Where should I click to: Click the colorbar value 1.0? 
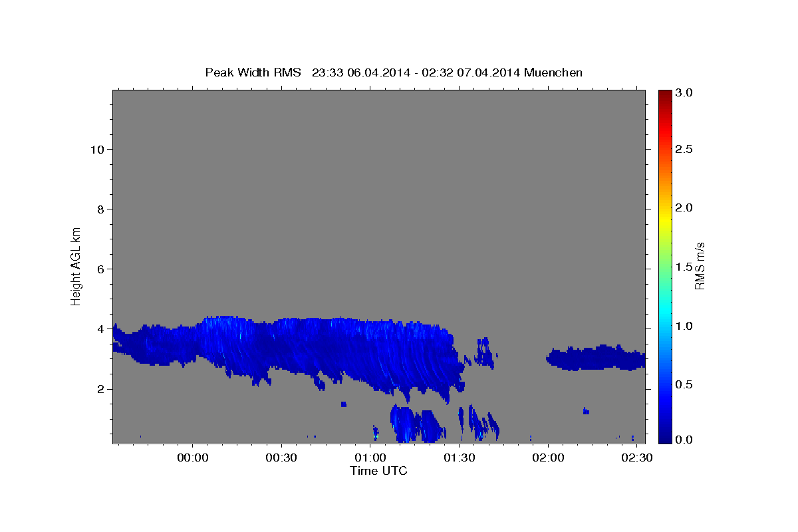684,326
